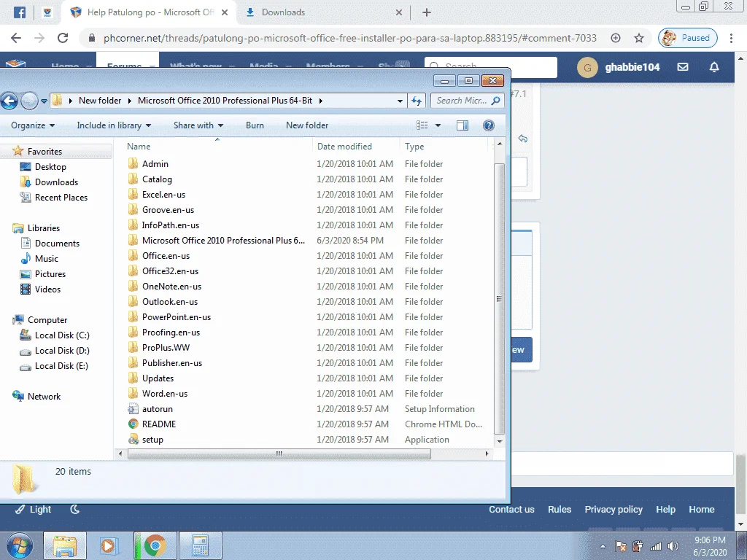Click the vertical scrollbar in file list

coord(499,298)
